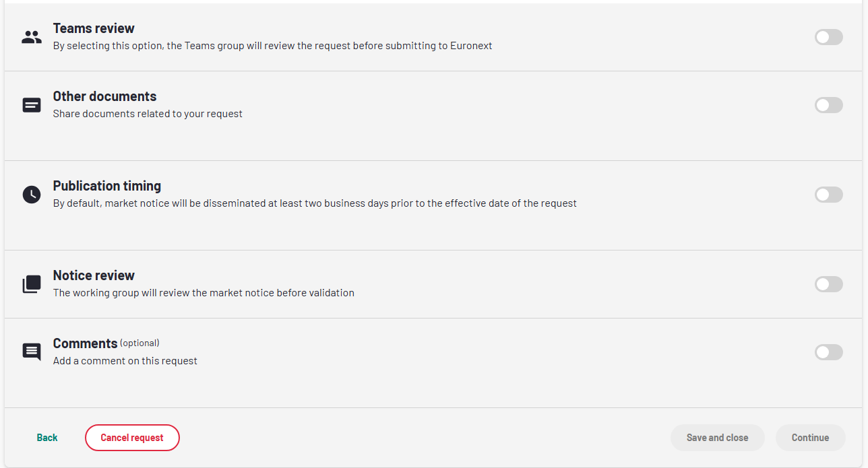Viewport: 868px width, 468px height.
Task: Click the Publication timing clock icon
Action: click(x=32, y=195)
